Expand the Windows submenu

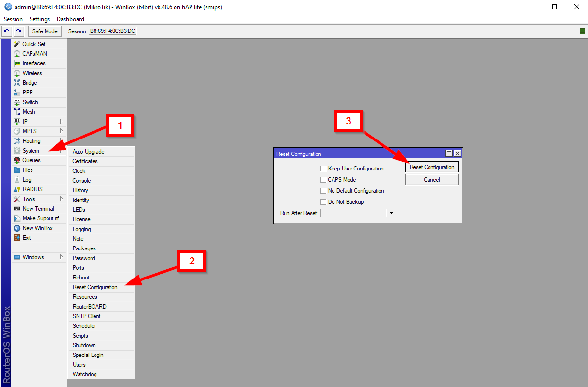(x=39, y=257)
